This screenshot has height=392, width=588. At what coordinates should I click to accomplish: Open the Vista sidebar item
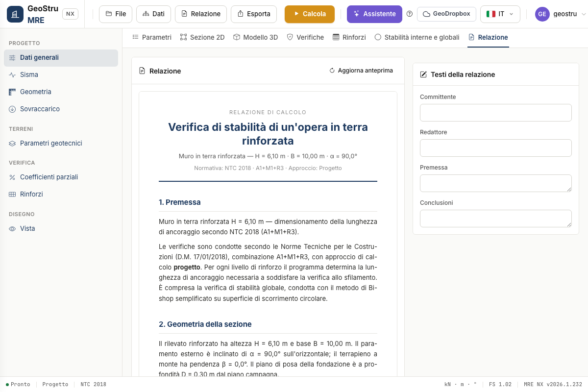(61, 229)
